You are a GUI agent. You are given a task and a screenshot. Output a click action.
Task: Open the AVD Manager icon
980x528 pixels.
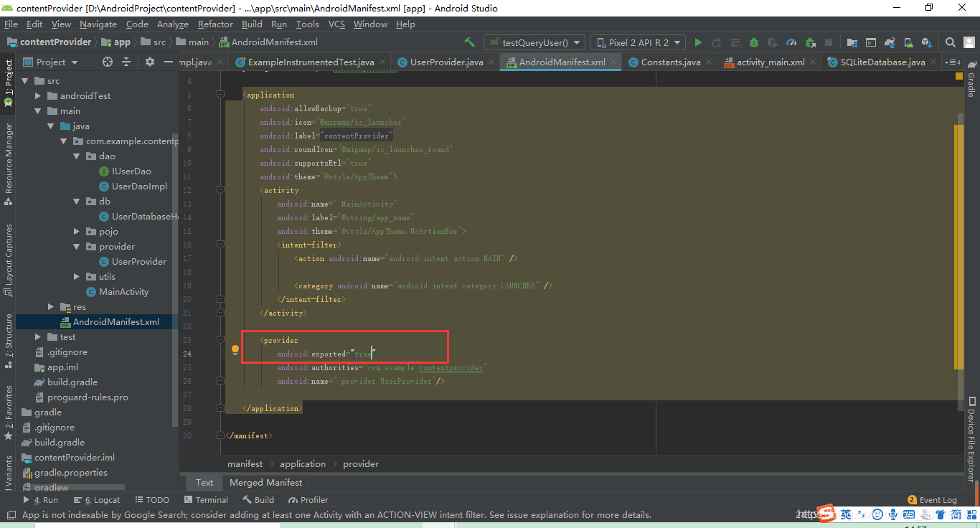908,42
